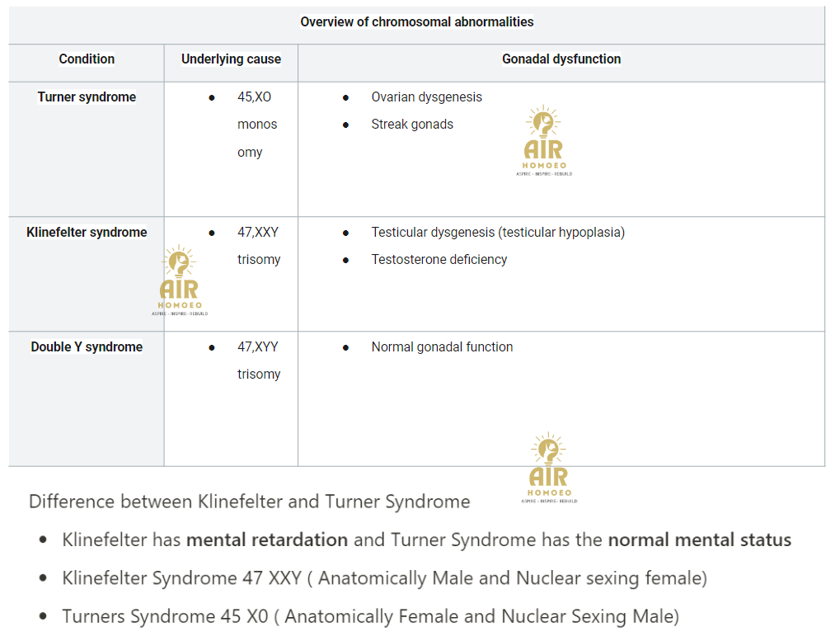Click the '45,XO' karyotype text
This screenshot has width=840, height=641.
255,97
